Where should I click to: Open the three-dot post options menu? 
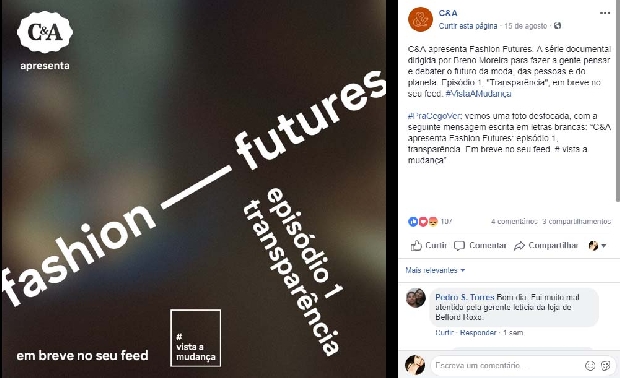click(x=605, y=13)
